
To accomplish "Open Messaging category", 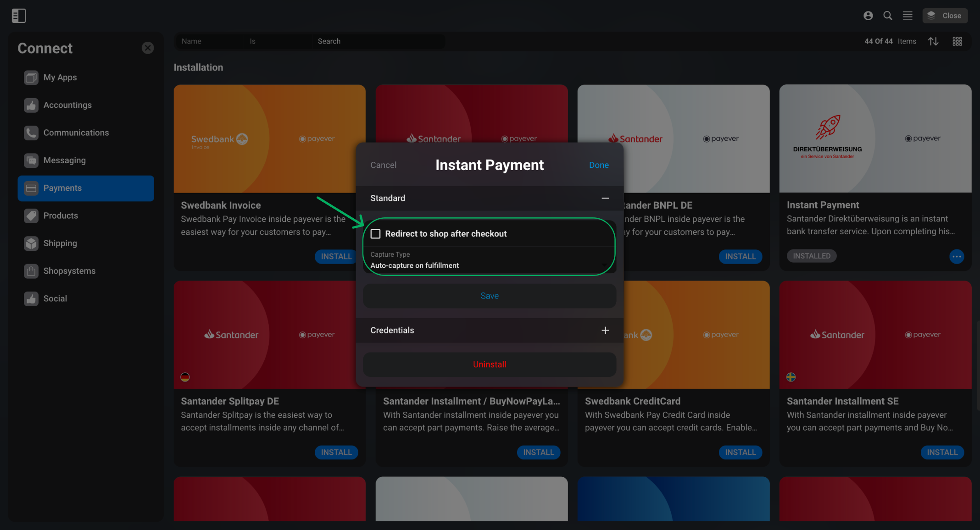I will [x=86, y=160].
